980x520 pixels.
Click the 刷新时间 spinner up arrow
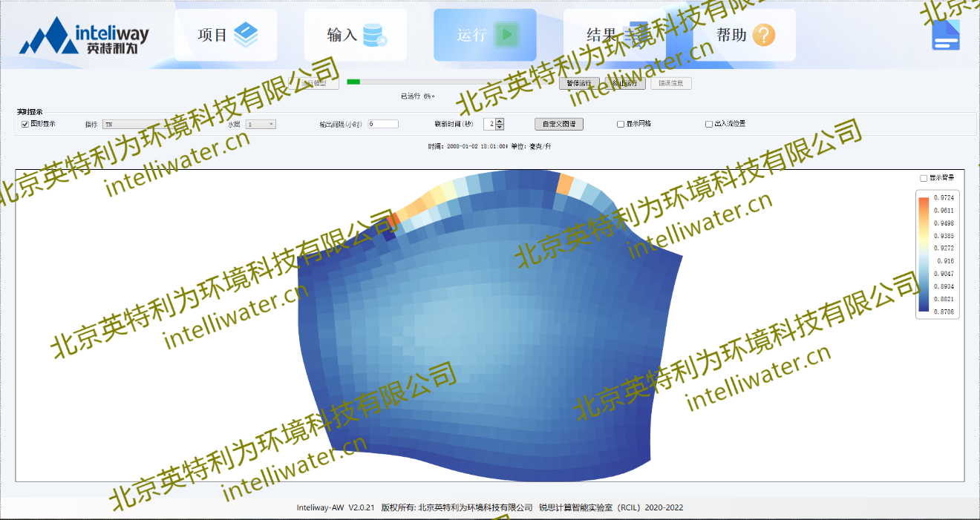[500, 122]
